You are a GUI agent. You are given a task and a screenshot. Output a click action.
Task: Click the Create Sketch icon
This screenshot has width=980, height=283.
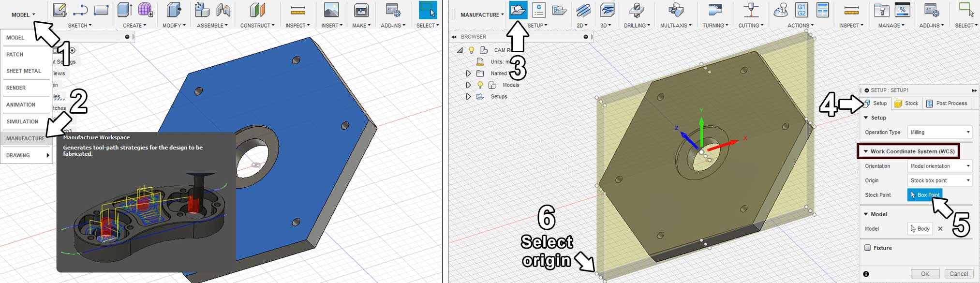pos(59,10)
